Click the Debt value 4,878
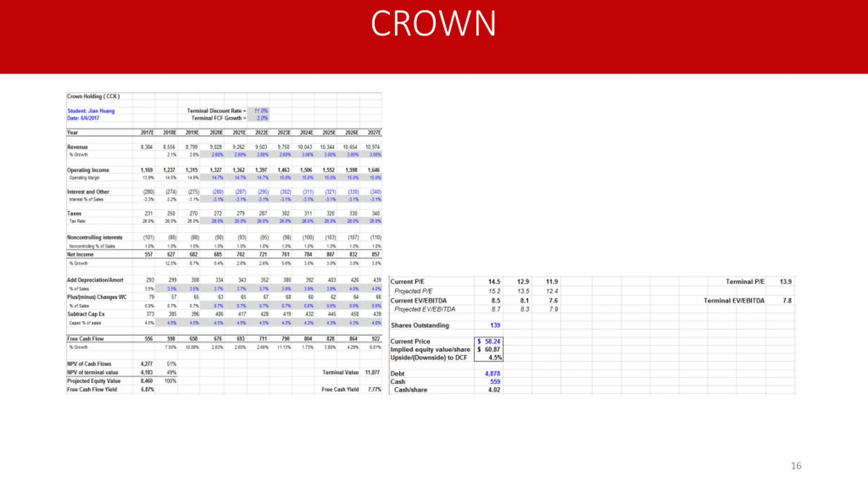The image size is (868, 488). click(x=492, y=373)
